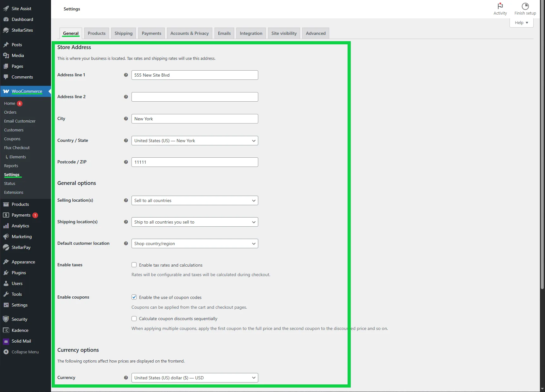This screenshot has width=545, height=392.
Task: Open the Security shield icon
Action: pyautogui.click(x=5, y=319)
